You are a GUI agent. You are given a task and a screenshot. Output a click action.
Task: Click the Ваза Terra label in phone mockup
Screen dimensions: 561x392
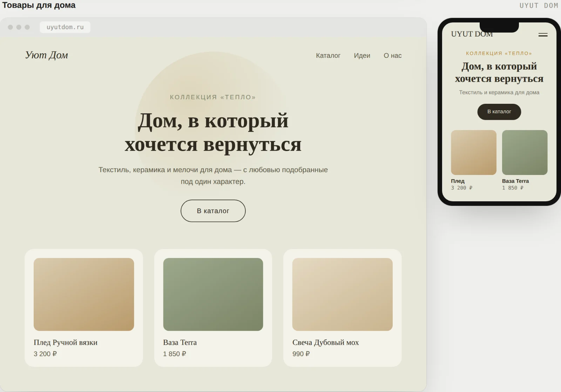515,181
